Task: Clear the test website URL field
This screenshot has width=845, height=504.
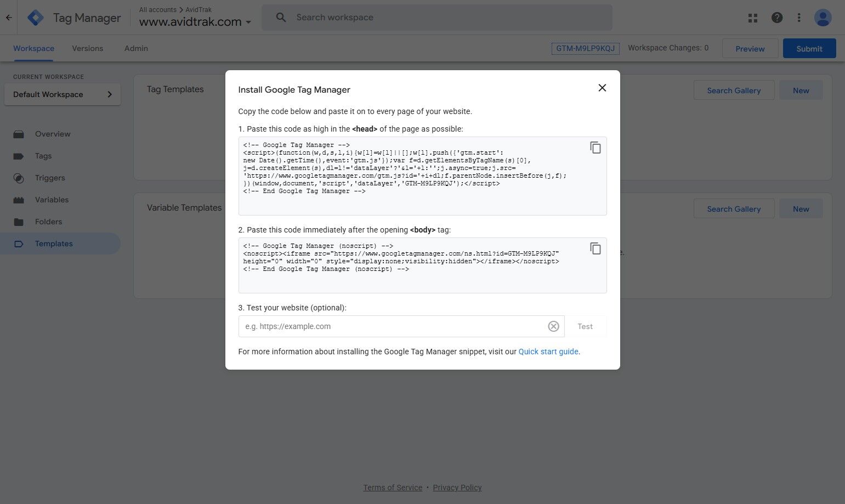Action: 554,326
